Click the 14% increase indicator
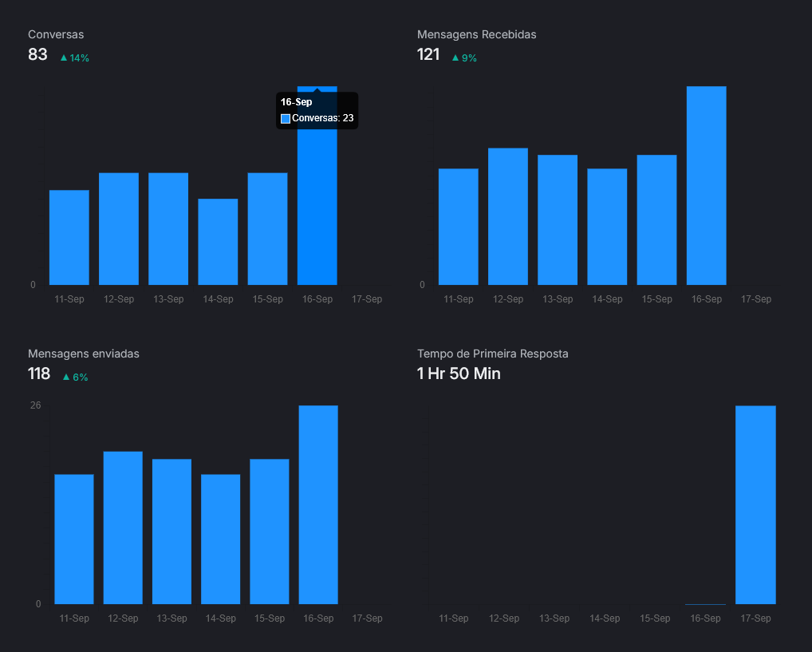Image resolution: width=812 pixels, height=652 pixels. coord(74,58)
